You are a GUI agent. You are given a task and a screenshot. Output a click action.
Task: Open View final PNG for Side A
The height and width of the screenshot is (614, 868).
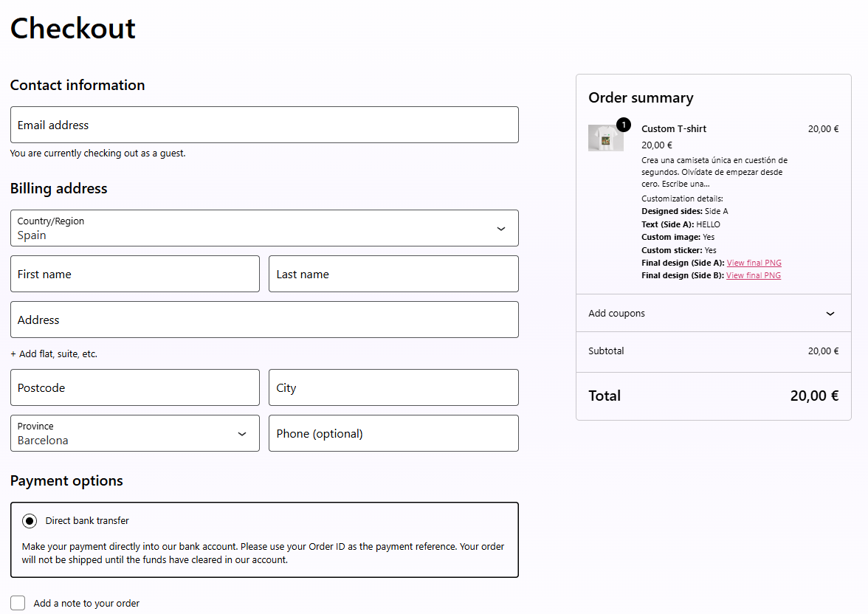(x=754, y=263)
